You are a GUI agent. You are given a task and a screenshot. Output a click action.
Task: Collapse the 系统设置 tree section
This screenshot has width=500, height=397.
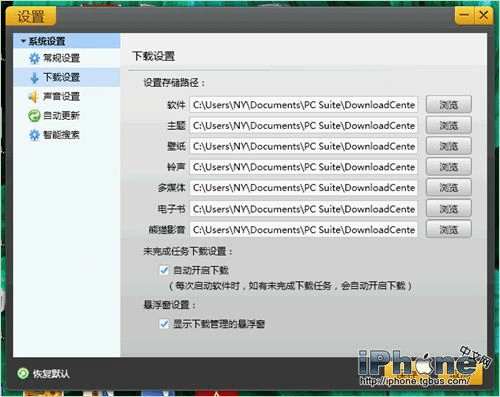tap(23, 41)
